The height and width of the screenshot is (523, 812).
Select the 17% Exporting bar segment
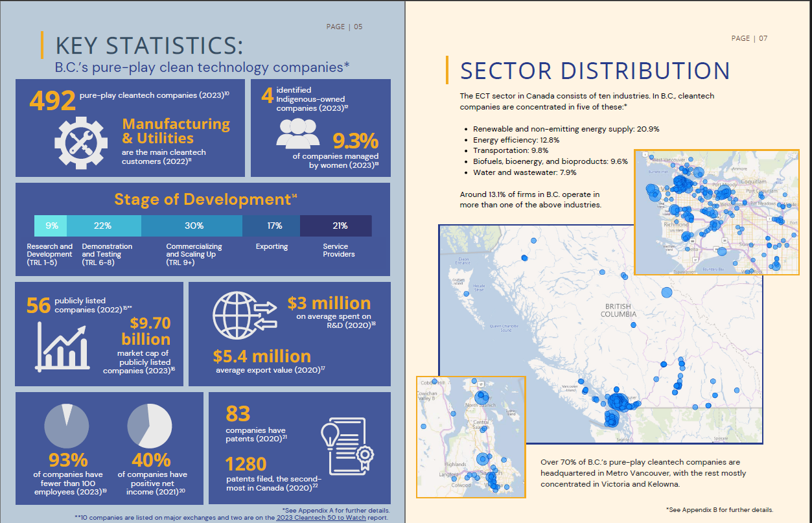(x=272, y=226)
